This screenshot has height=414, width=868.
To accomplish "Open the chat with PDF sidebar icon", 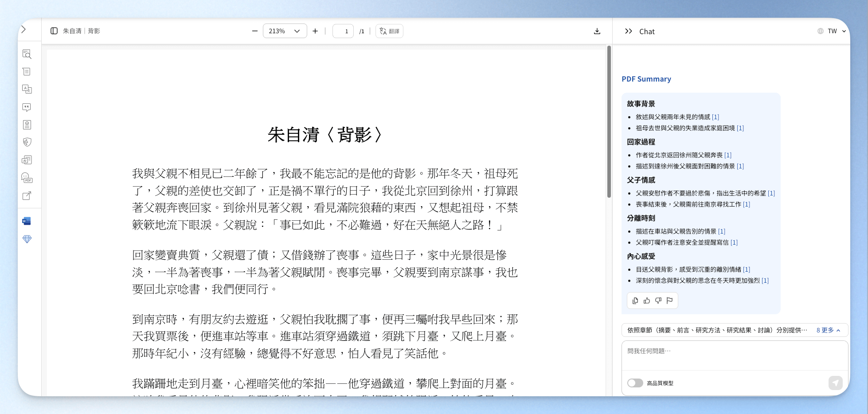I will coord(27,178).
